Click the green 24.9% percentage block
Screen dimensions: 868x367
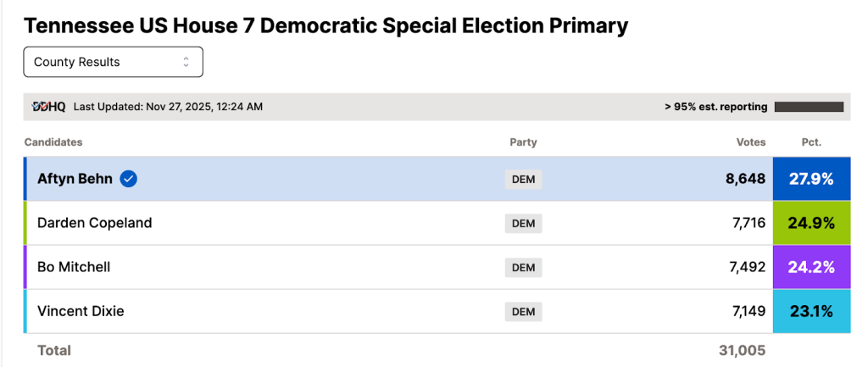tap(811, 224)
